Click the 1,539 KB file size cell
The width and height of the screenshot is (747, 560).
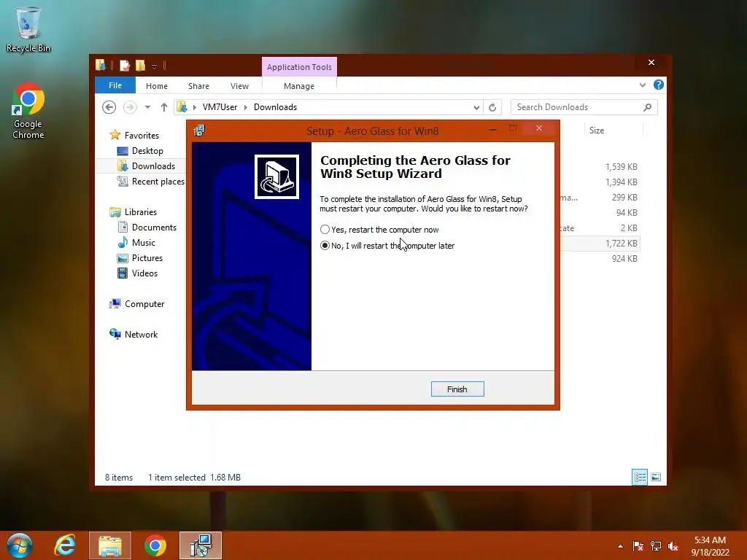[x=622, y=167]
